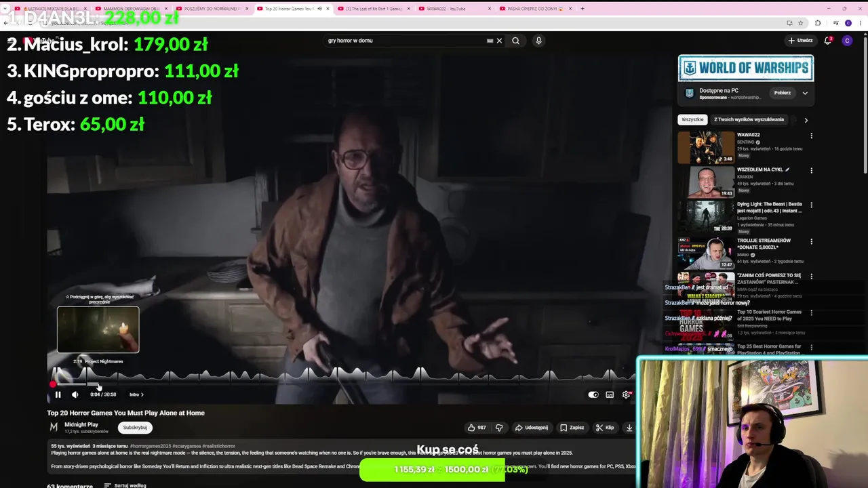Viewport: 868px width, 488px height.
Task: Open options menu for Dying Light video
Action: point(811,205)
